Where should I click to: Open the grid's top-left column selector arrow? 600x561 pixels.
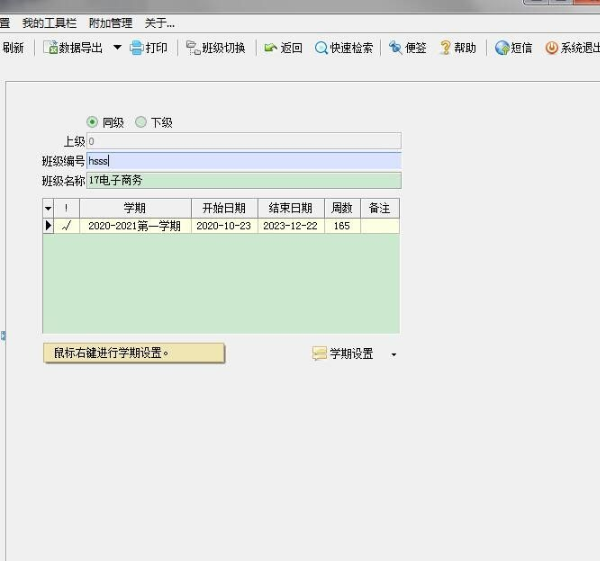48,208
